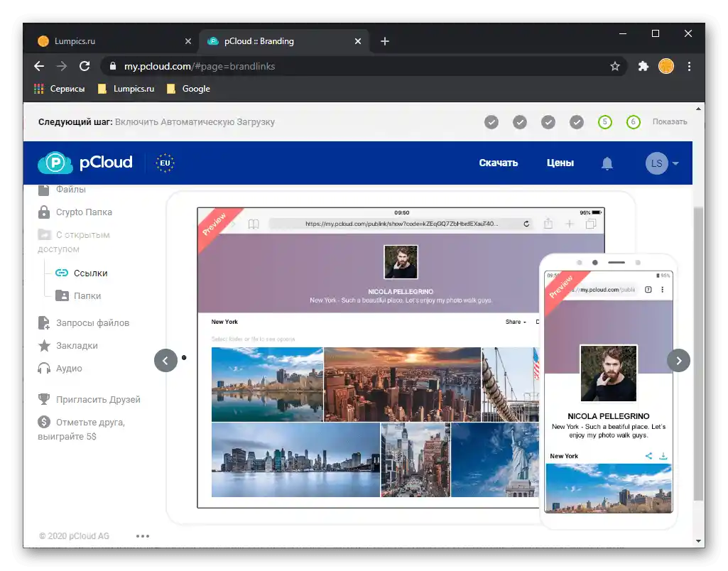Click the phone preview profile photo
Image resolution: width=728 pixels, height=571 pixels.
tap(609, 374)
